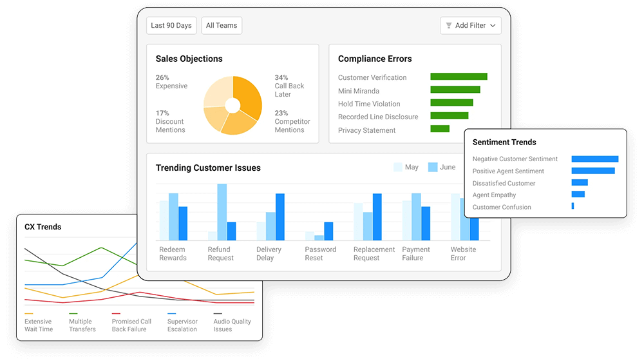This screenshot has width=644, height=359.
Task: Click the CX Trends panel title
Action: [x=43, y=227]
